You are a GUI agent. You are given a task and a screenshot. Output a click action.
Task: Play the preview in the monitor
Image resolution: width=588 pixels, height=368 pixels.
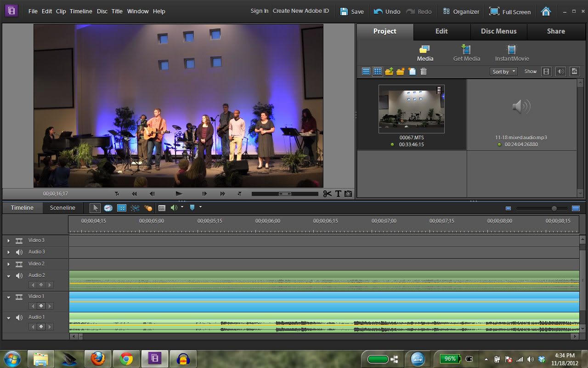[x=179, y=194]
